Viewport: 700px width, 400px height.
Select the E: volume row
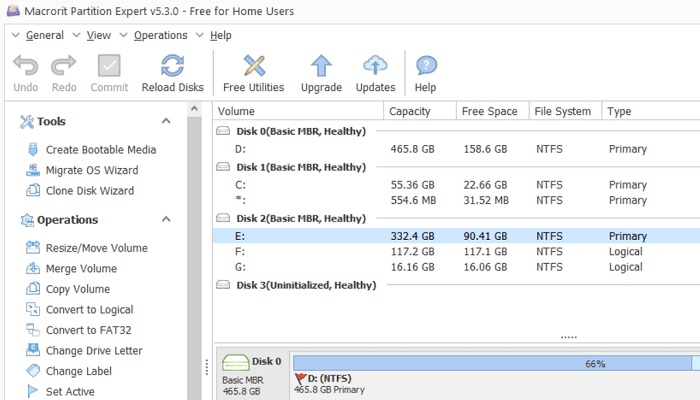[x=300, y=236]
